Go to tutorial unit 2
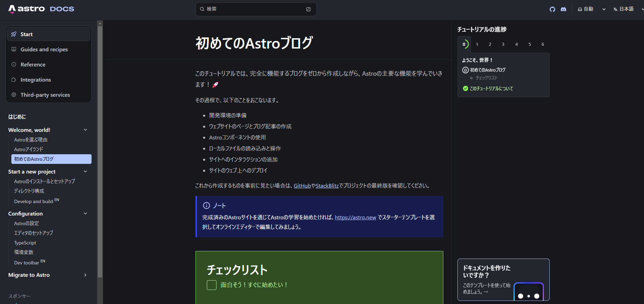644x304 pixels. 490,44
